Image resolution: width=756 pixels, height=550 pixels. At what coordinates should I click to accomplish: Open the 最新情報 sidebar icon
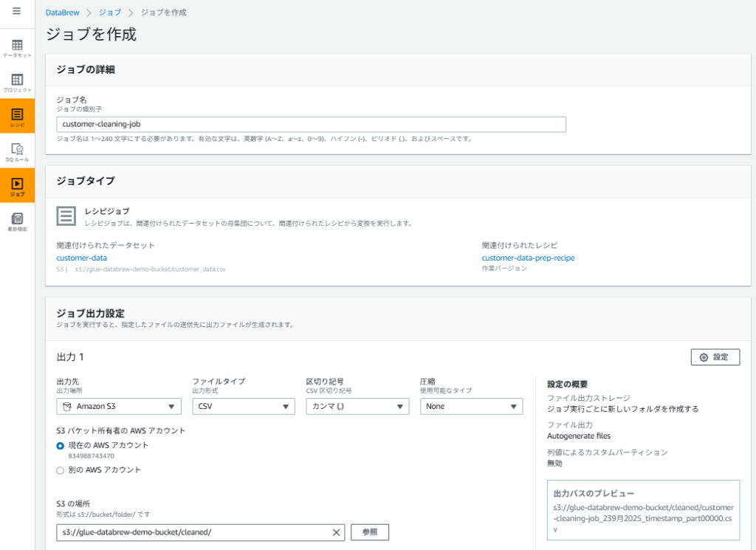tap(17, 221)
